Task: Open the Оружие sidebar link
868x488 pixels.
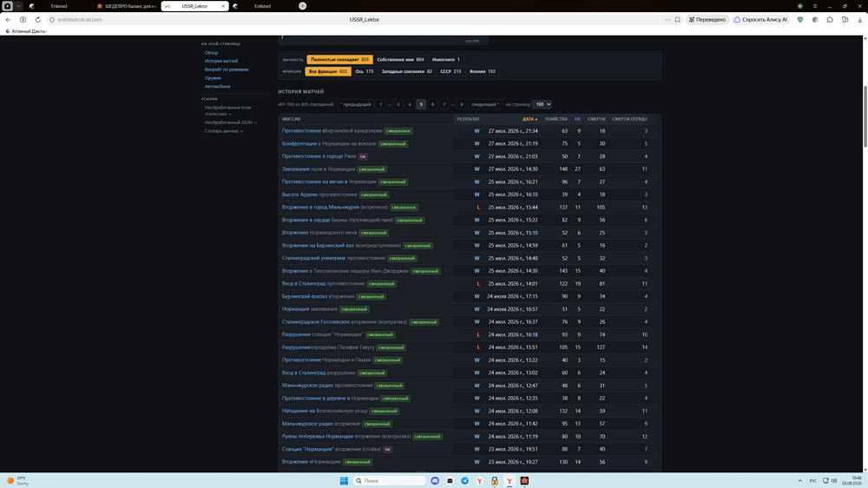Action: [x=213, y=78]
